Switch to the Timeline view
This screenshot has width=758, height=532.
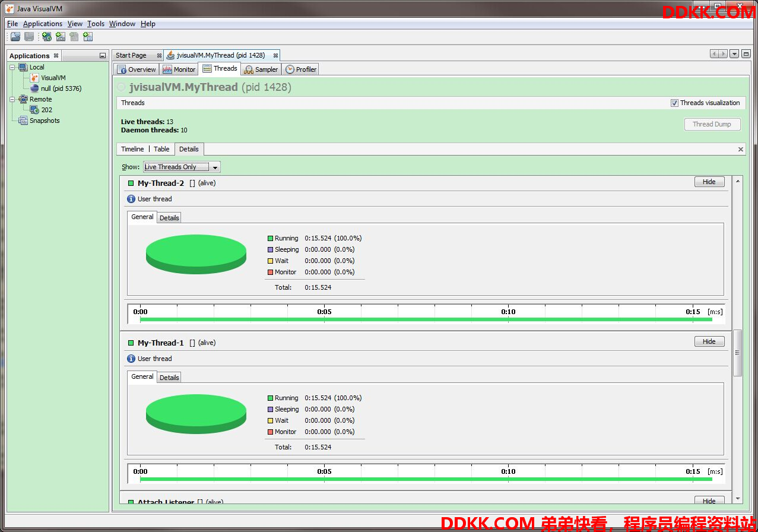[x=132, y=149]
